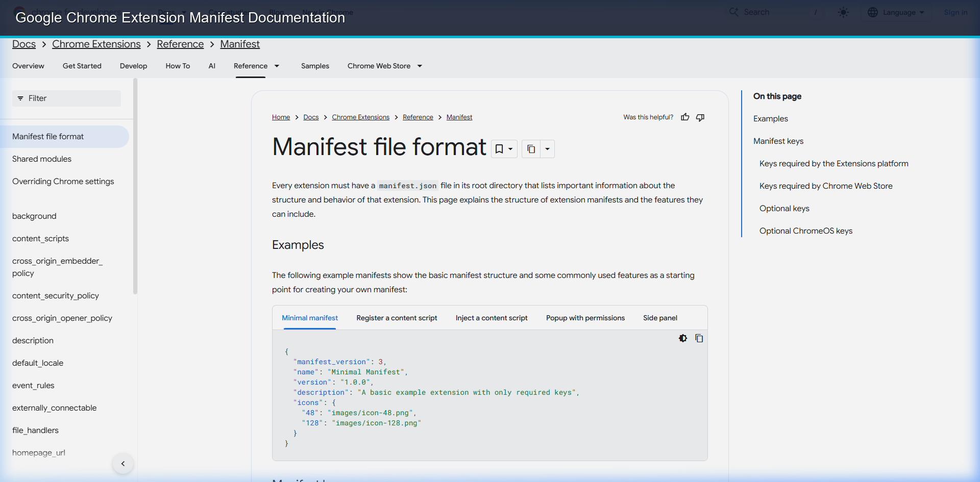The image size is (980, 482).
Task: Click the thumbs down not helpful icon
Action: click(700, 117)
